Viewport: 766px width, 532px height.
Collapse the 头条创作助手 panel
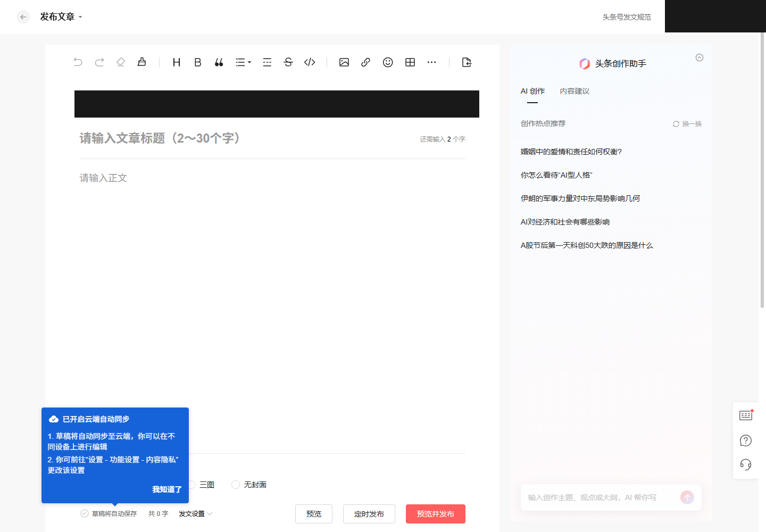point(700,57)
